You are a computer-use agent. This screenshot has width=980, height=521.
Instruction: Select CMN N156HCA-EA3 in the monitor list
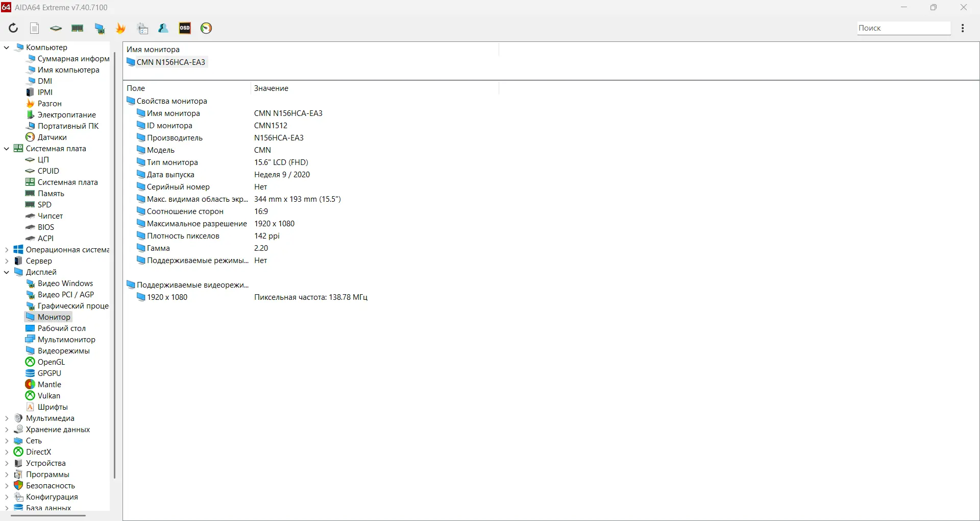point(166,62)
